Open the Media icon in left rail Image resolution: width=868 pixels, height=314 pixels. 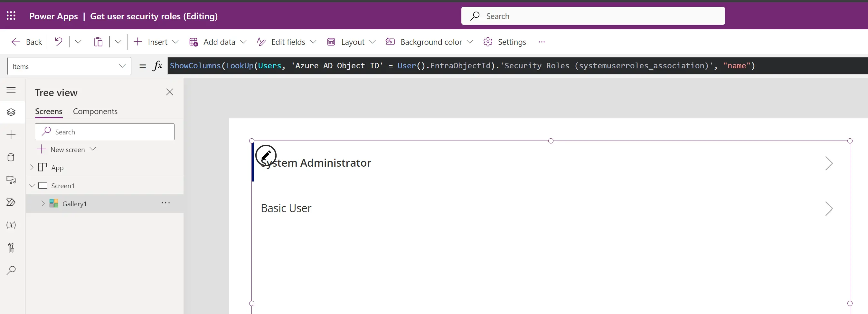11,180
